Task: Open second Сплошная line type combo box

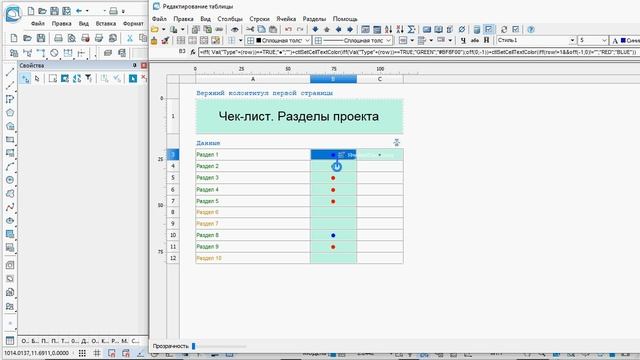Action: pos(353,40)
